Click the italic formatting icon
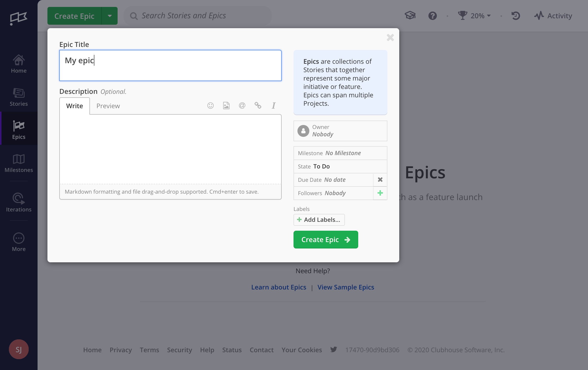 [273, 106]
